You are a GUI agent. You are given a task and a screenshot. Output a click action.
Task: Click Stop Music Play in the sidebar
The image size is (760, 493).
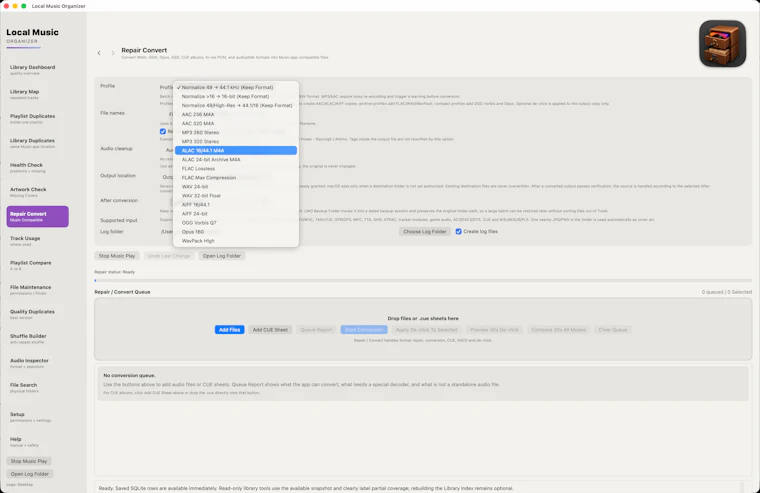tap(29, 461)
